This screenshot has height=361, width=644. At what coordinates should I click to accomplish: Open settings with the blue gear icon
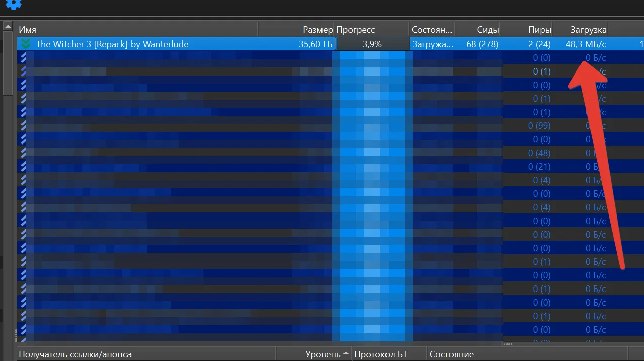[14, 4]
